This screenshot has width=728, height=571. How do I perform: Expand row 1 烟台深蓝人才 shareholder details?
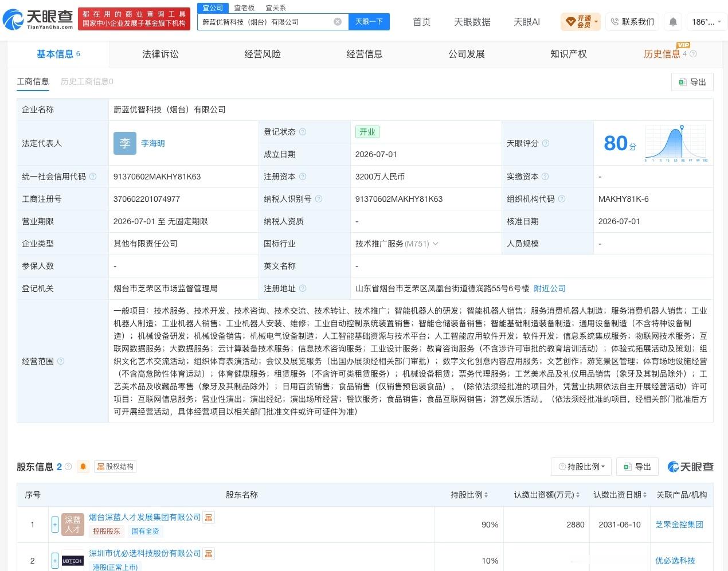(x=55, y=525)
